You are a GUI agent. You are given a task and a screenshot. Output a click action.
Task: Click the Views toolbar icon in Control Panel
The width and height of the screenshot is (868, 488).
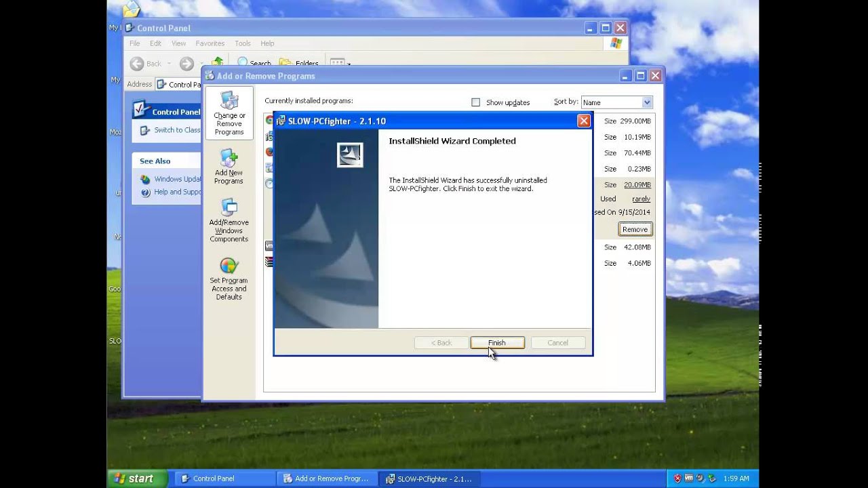point(337,63)
